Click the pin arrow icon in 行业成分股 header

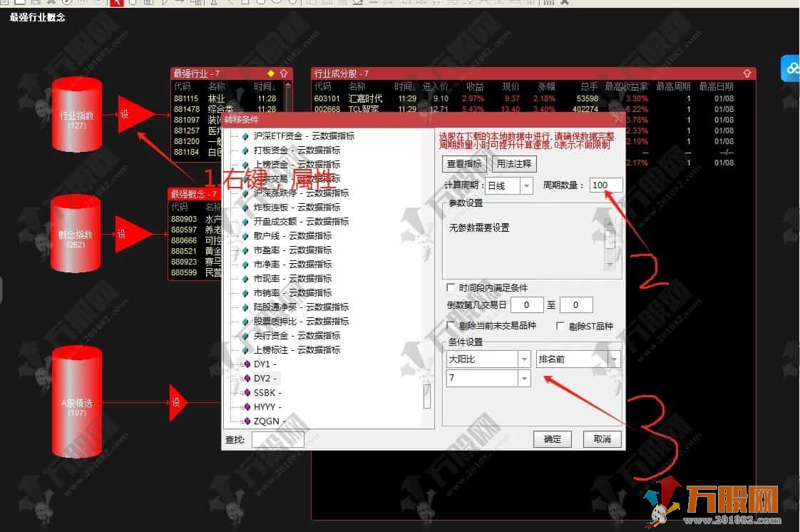point(747,73)
